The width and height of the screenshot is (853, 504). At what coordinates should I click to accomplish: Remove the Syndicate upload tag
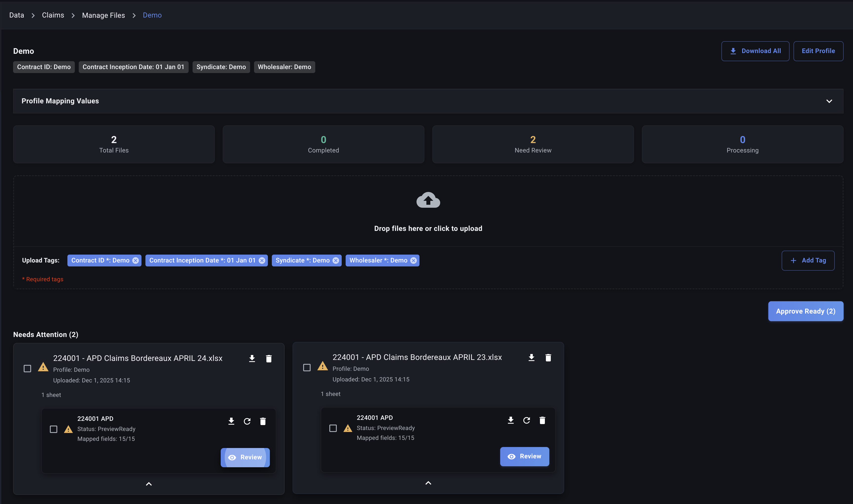pos(336,261)
